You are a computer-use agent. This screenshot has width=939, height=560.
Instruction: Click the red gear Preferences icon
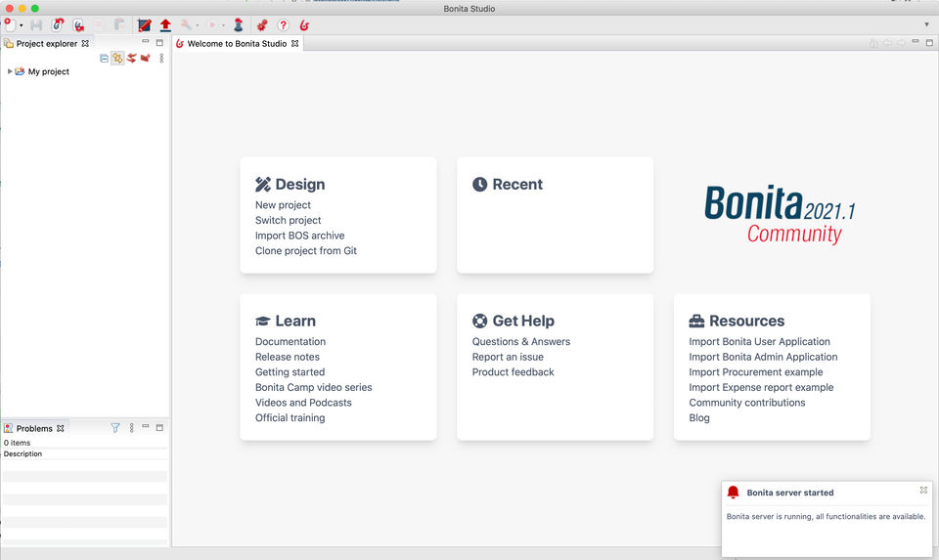point(262,24)
